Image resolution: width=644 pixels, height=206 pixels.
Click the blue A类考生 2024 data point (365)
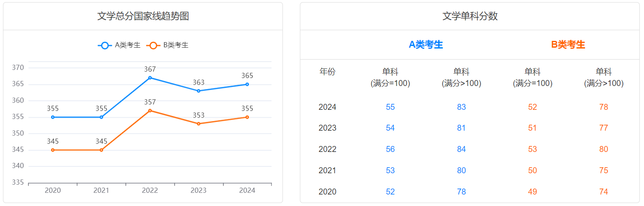pyautogui.click(x=247, y=84)
